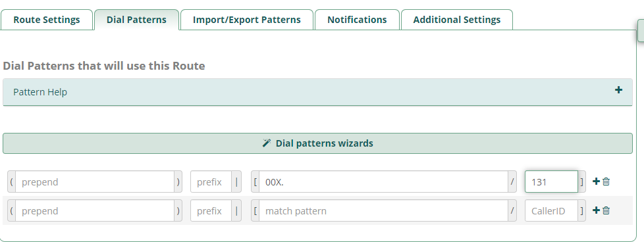Focus the second row prepend field
Viewport: 644px width, 242px height.
pos(95,211)
